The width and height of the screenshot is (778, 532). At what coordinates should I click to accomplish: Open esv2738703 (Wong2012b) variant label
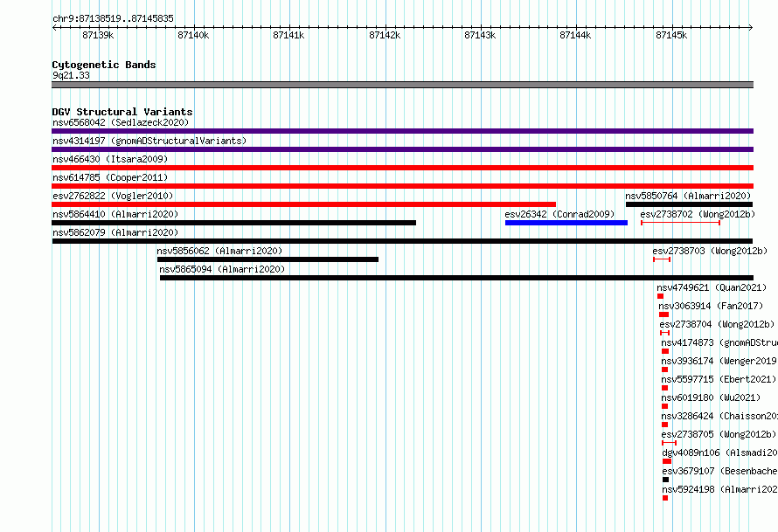[x=710, y=251]
